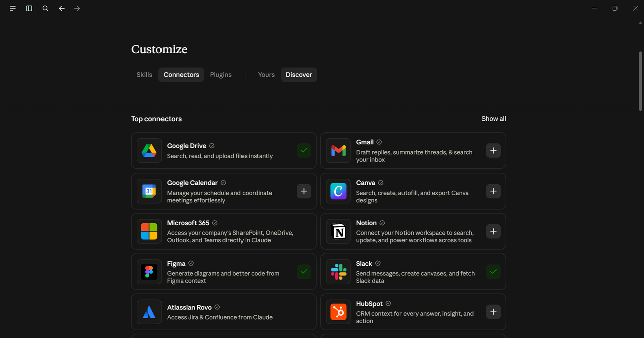Screen dimensions: 644x338
Task: Click 'Access Jira & Confluence from Claude' text
Action: point(220,317)
